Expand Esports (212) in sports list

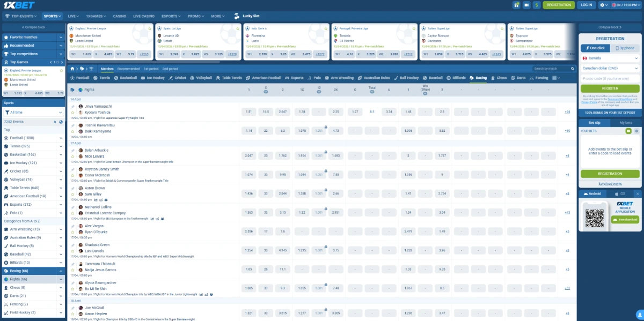pos(61,204)
